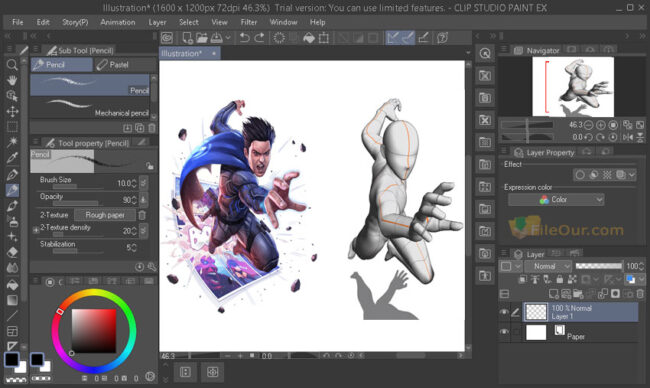Screen dimensions: 650x388
Task: Click the help question mark icon
Action: coord(442,38)
